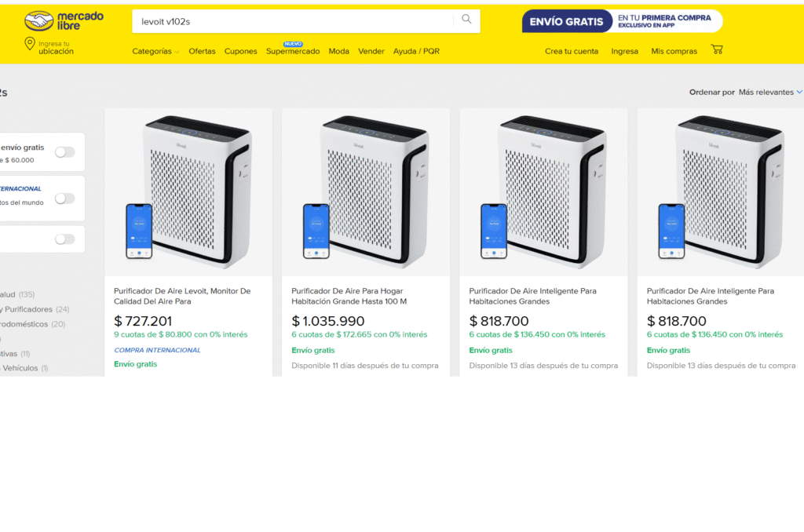Click Crea tu cuenta link
804x532 pixels.
click(x=571, y=52)
